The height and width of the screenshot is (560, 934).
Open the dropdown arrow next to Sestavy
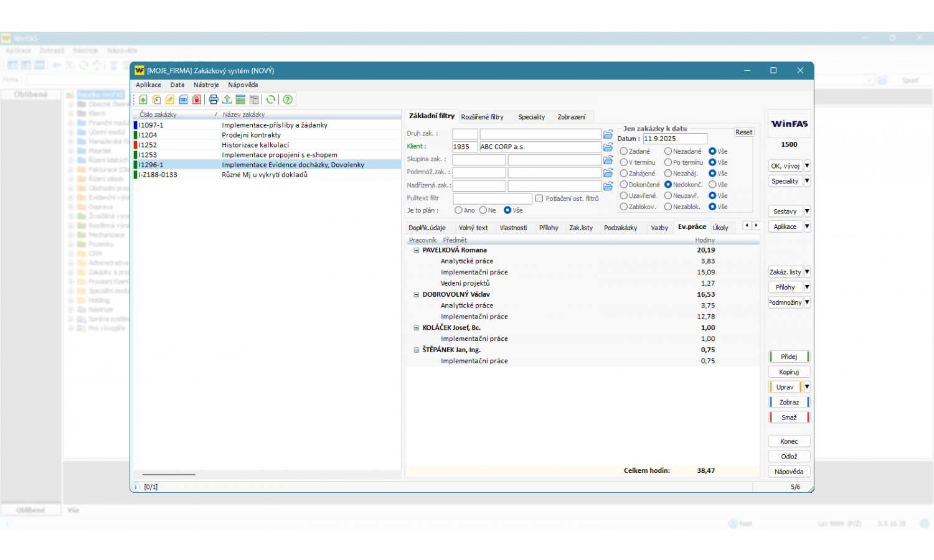tap(807, 212)
